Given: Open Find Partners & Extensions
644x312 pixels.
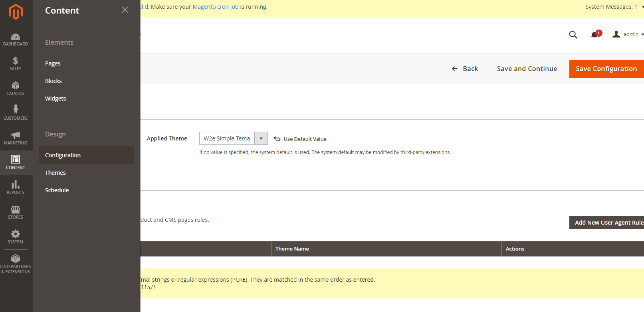Looking at the screenshot, I should pos(16,264).
